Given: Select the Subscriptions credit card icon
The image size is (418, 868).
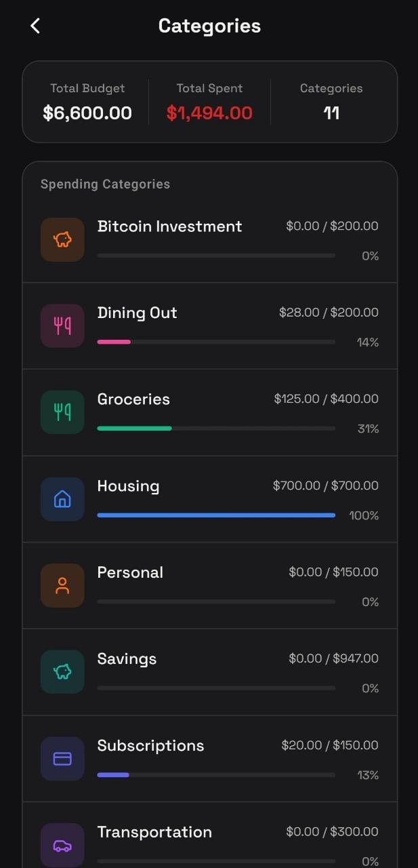Looking at the screenshot, I should click(x=62, y=758).
